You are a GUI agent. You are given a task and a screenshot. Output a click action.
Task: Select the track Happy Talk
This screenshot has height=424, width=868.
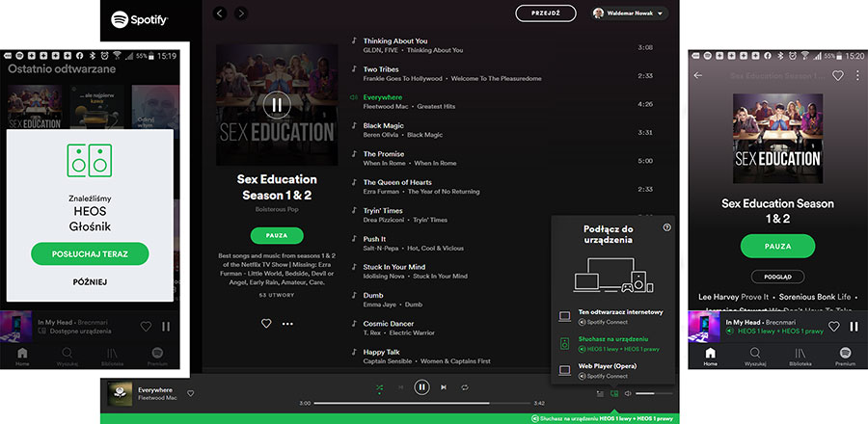381,352
